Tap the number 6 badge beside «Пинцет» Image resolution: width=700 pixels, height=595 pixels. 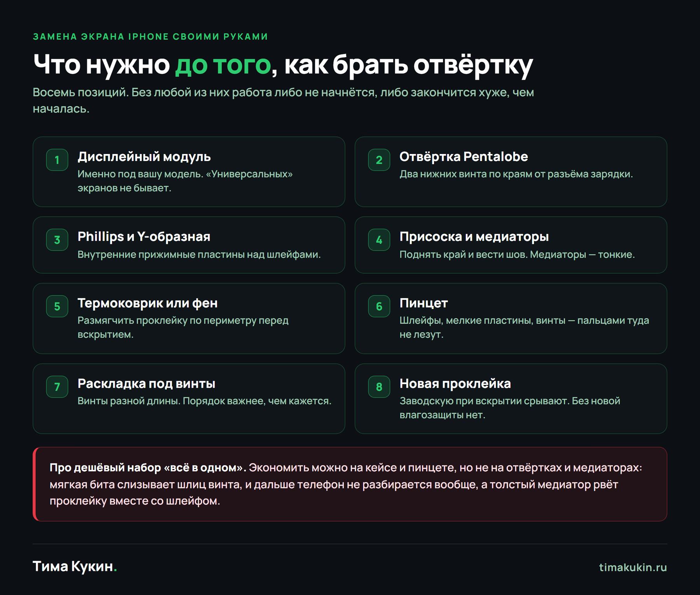[x=379, y=306]
